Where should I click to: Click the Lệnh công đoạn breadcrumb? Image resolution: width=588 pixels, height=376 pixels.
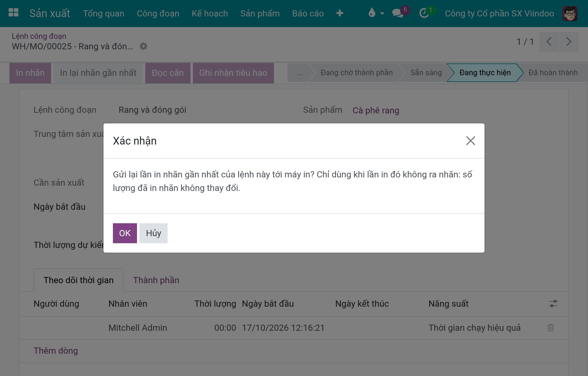[39, 36]
